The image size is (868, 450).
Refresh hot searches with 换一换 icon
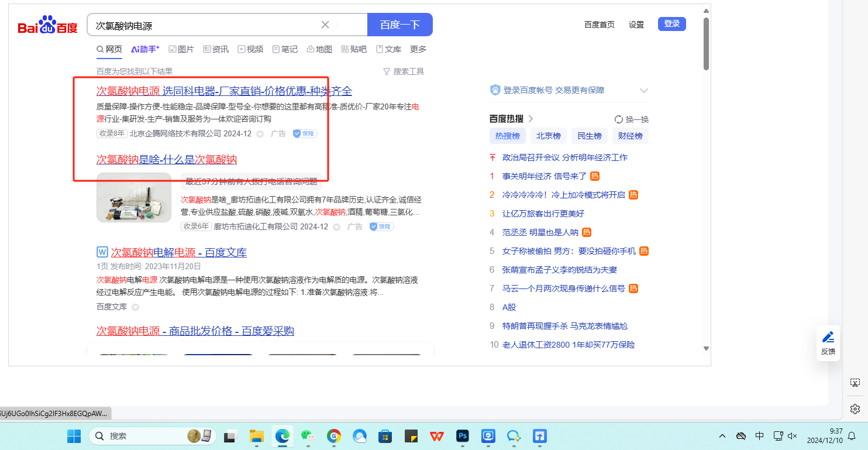coord(619,119)
